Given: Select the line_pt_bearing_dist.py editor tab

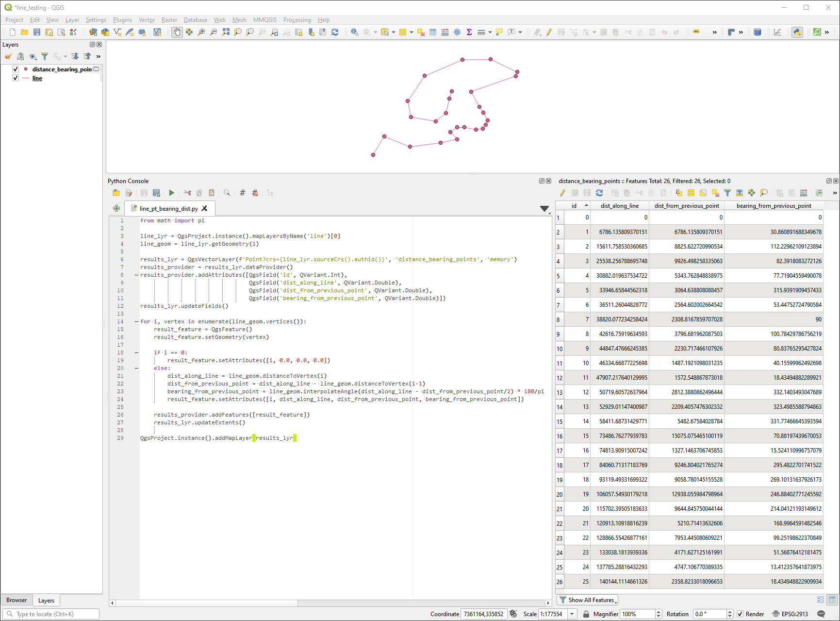Looking at the screenshot, I should [x=169, y=209].
